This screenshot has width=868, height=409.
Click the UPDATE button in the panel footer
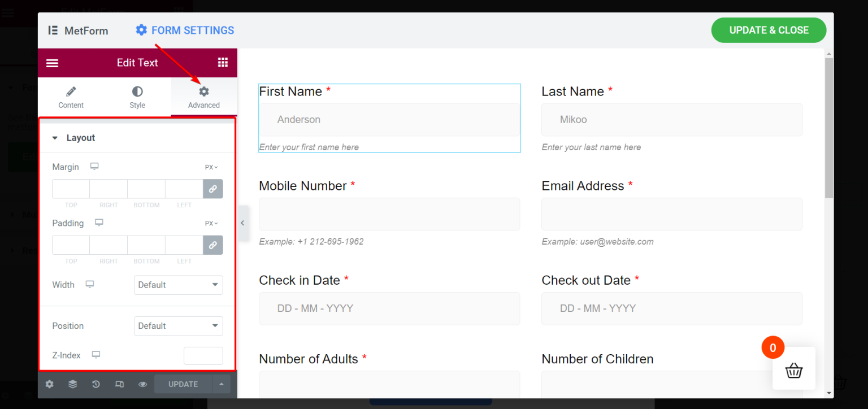(x=183, y=384)
